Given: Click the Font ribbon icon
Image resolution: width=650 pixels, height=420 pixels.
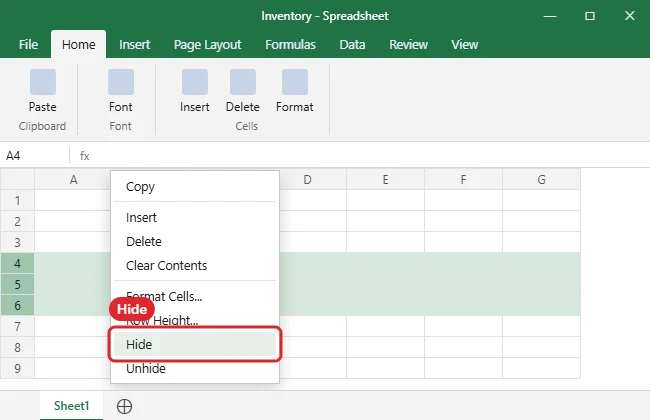Looking at the screenshot, I should [x=121, y=82].
